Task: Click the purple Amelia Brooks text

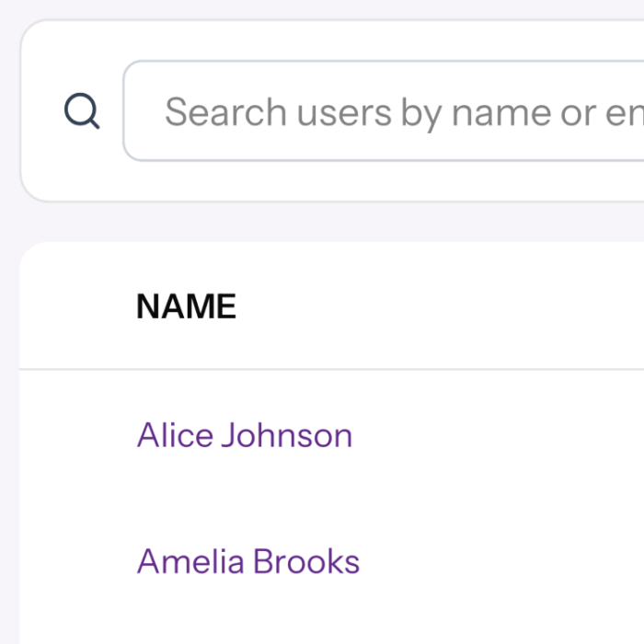Action: (x=248, y=561)
